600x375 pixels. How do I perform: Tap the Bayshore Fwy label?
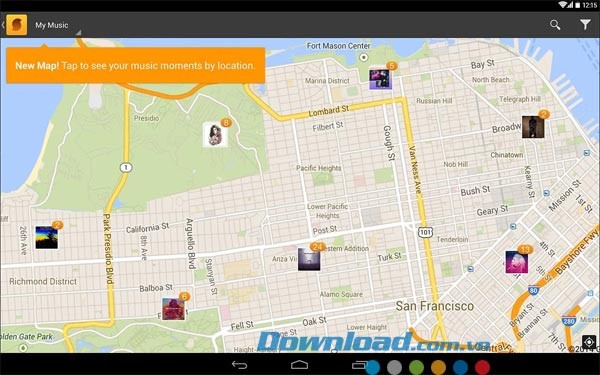(577, 251)
